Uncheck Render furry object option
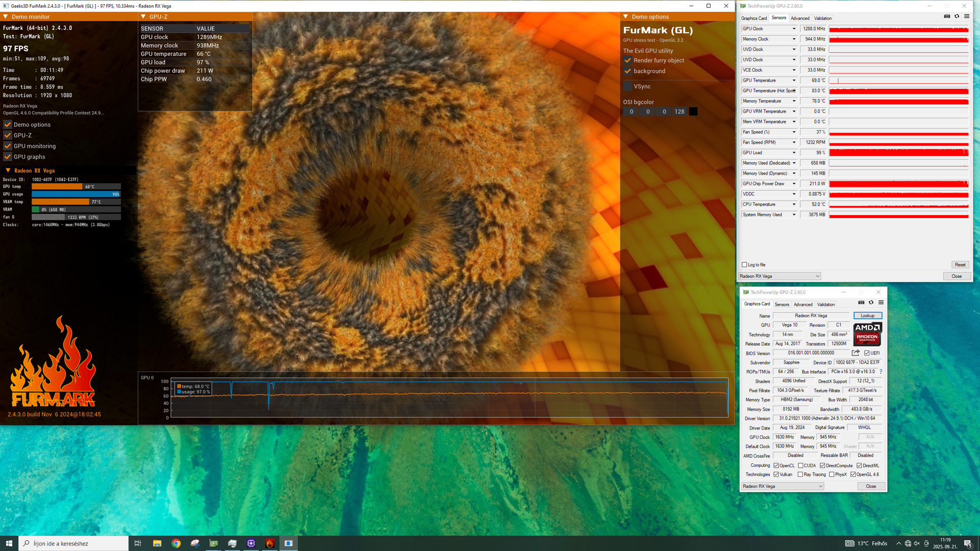980x551 pixels. tap(628, 60)
